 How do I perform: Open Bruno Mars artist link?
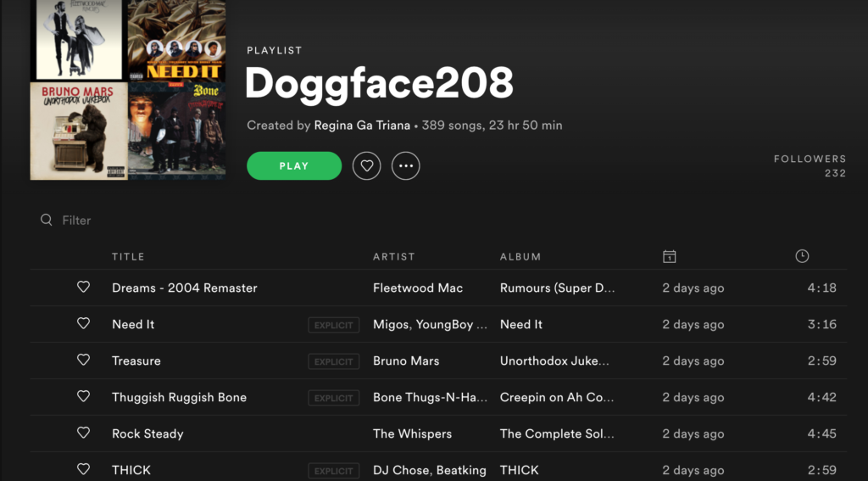406,361
